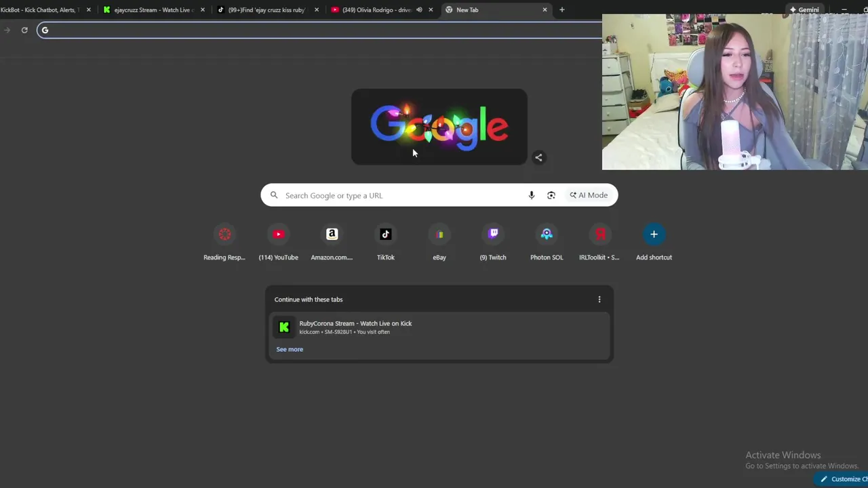Open the Continue with these tabs options menu
The image size is (868, 488).
[599, 299]
